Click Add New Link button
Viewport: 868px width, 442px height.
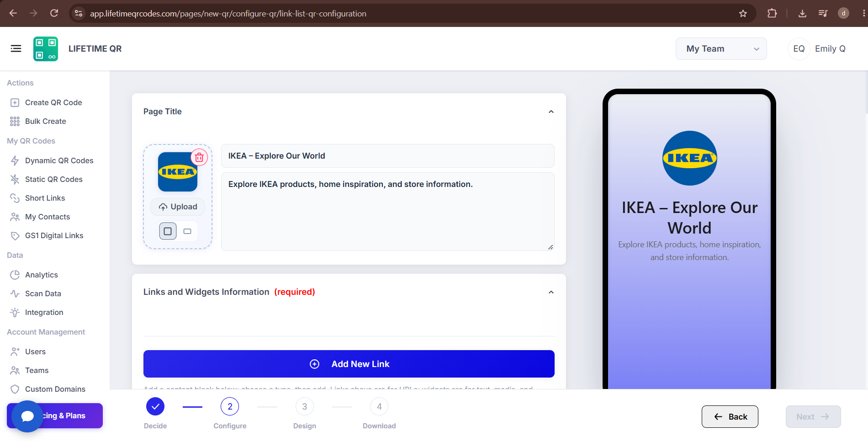click(349, 364)
